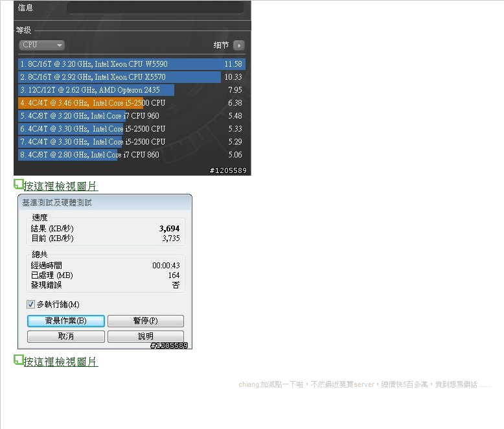
Task: Click the 說明 help button
Action: click(146, 336)
